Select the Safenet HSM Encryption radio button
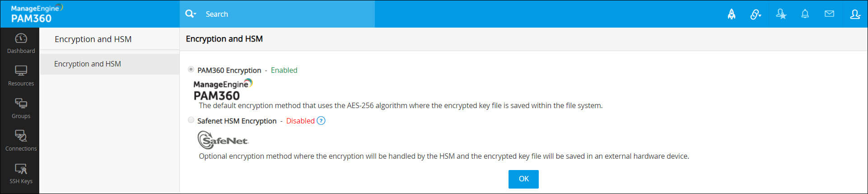 coord(191,120)
